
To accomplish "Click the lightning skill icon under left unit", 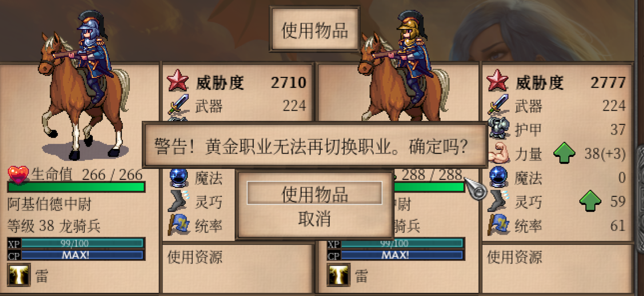I will 19,275.
